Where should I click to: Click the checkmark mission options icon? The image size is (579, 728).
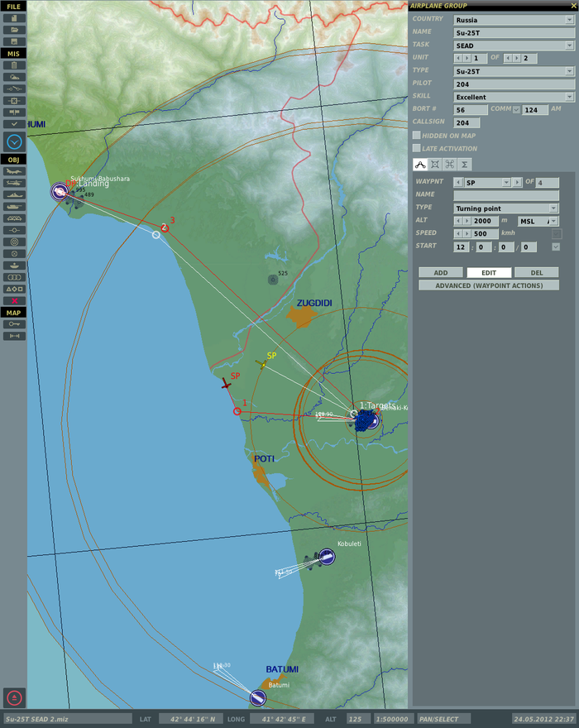[x=14, y=124]
